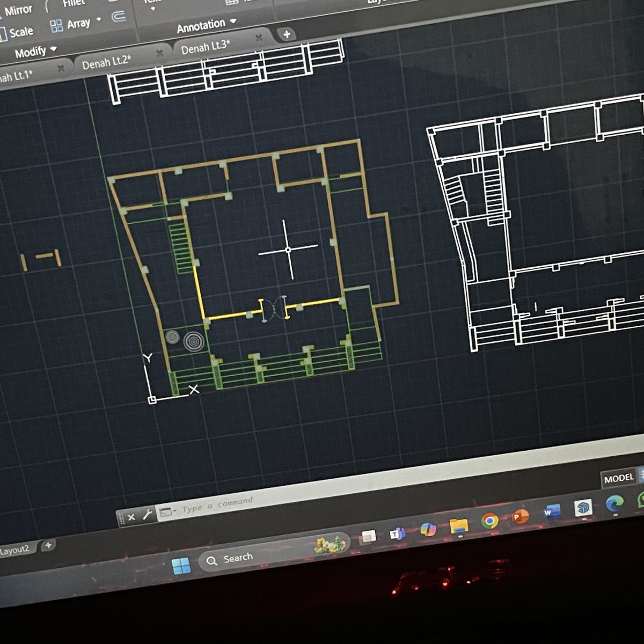Open Microsoft Word from taskbar
Viewport: 644px width, 644px height.
551,511
